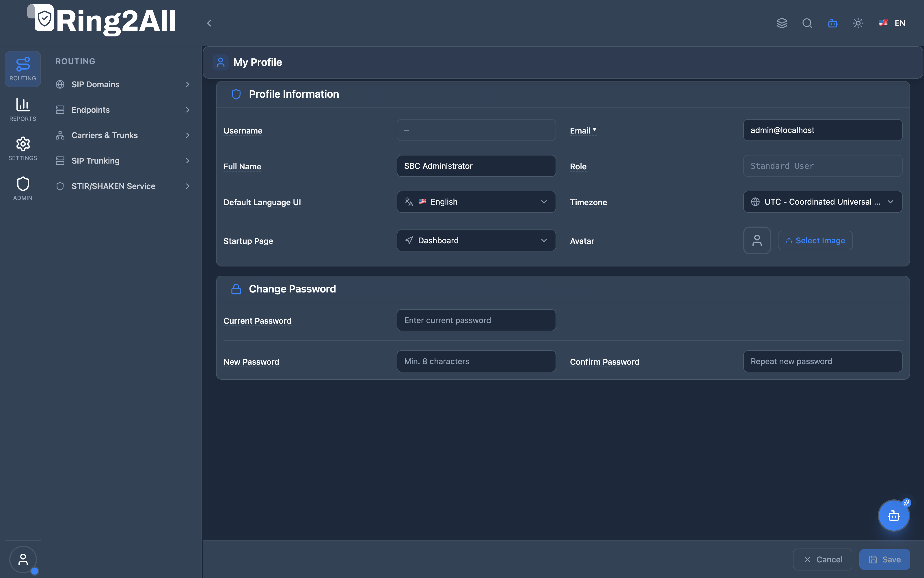Click the My Profile user icon

tap(220, 62)
